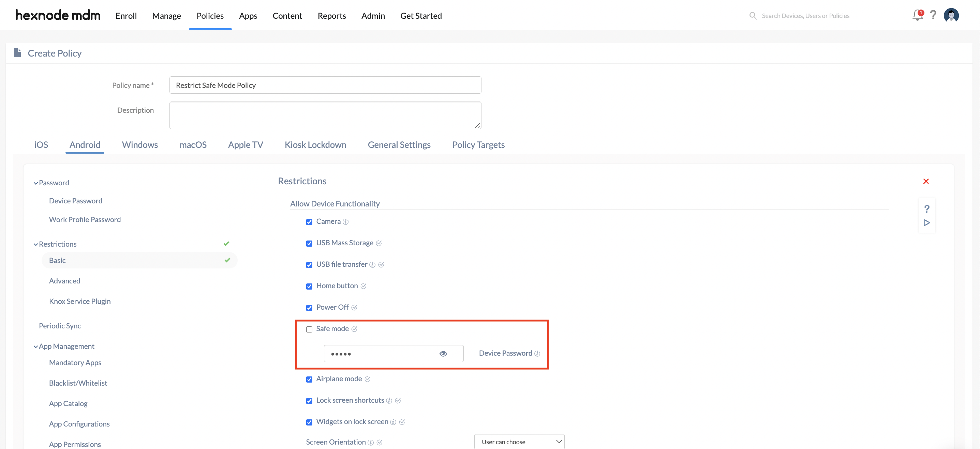Enable the Safe mode checkbox
Image resolution: width=980 pixels, height=449 pixels.
coord(309,329)
